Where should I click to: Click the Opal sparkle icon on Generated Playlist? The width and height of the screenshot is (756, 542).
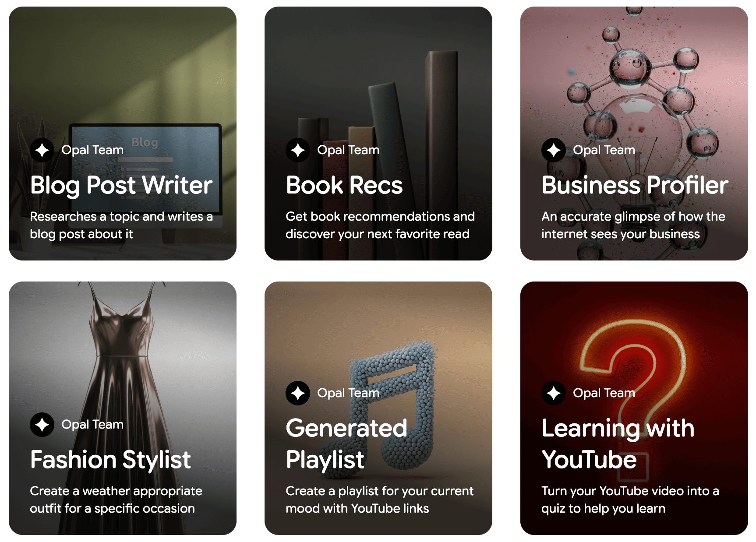[x=298, y=393]
